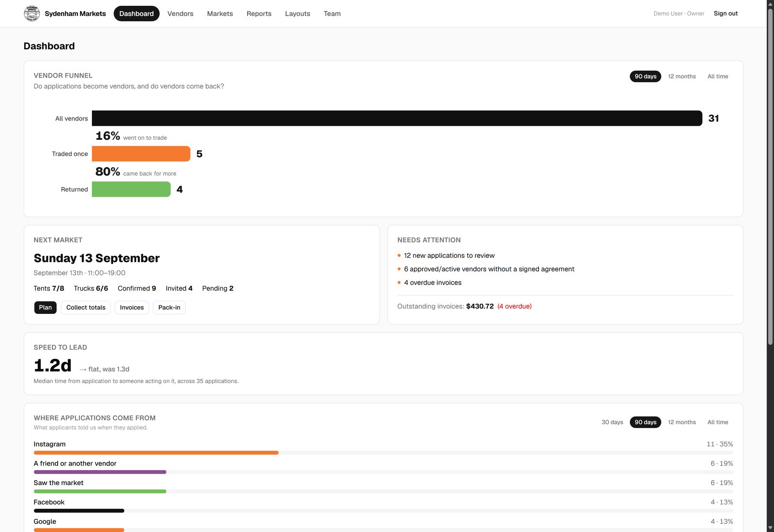The width and height of the screenshot is (774, 532).
Task: Sign out of the account
Action: click(726, 14)
